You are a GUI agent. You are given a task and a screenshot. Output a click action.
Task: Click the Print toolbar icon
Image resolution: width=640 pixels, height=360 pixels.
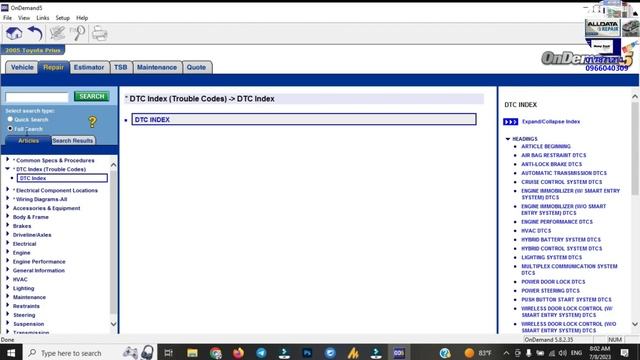[x=100, y=33]
